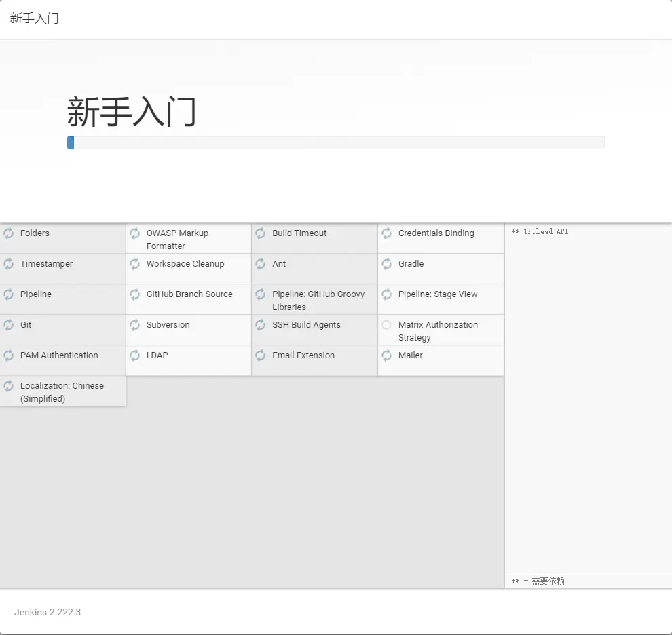This screenshot has height=635, width=672.
Task: Click the ** - 需要依赖 legend text
Action: tap(538, 581)
